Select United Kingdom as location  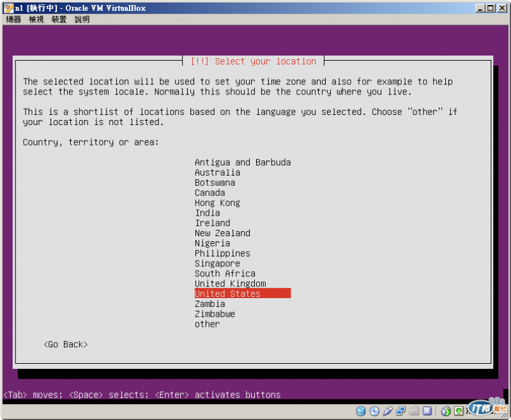(x=231, y=283)
